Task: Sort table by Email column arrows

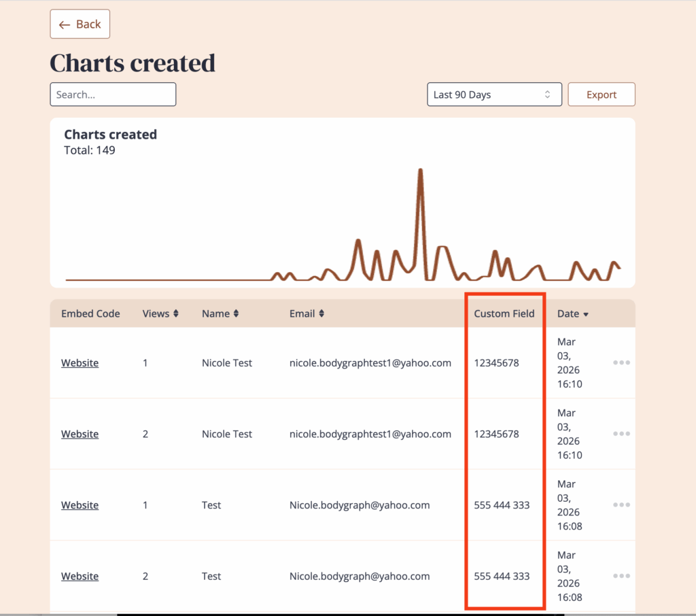Action: (x=321, y=314)
